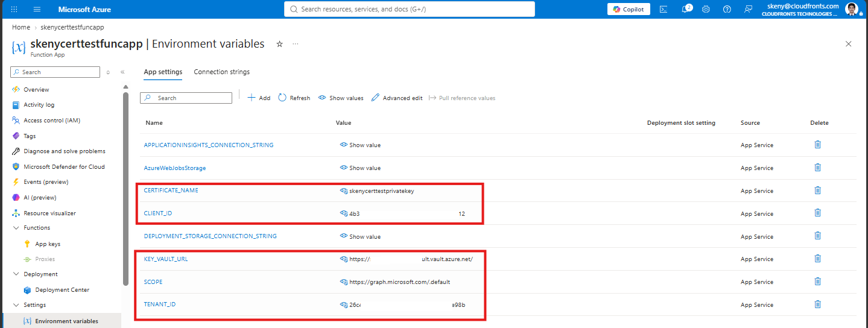Go to Home breadcrumb
868x328 pixels.
[x=21, y=27]
